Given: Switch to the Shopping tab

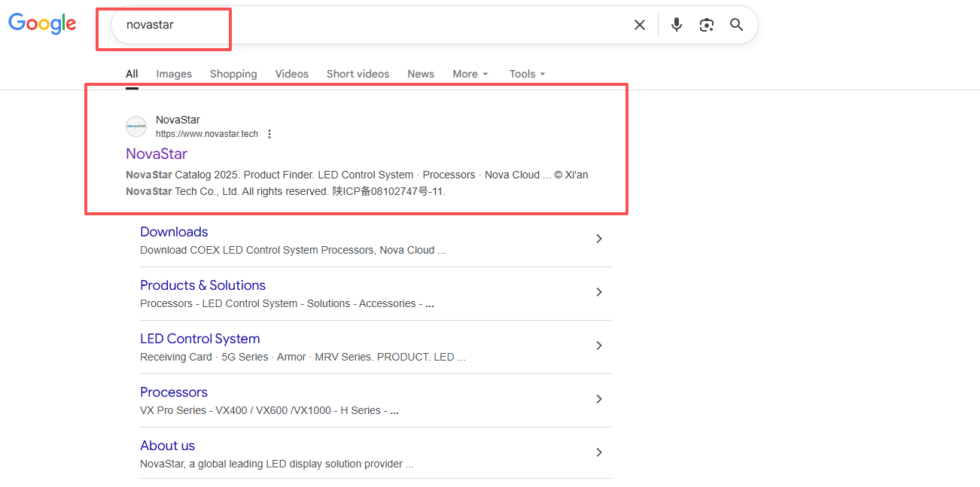Looking at the screenshot, I should click(233, 74).
